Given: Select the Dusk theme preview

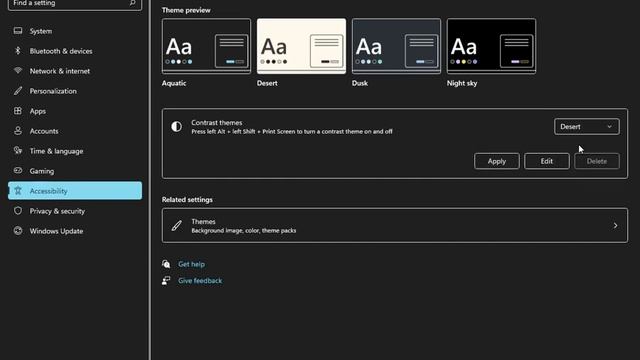Looking at the screenshot, I should tap(396, 46).
